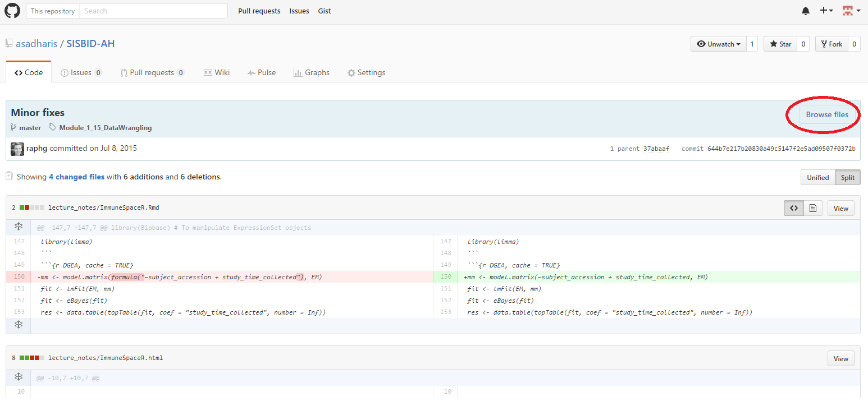Click the full commit hash 644b7e2...

tap(782, 149)
